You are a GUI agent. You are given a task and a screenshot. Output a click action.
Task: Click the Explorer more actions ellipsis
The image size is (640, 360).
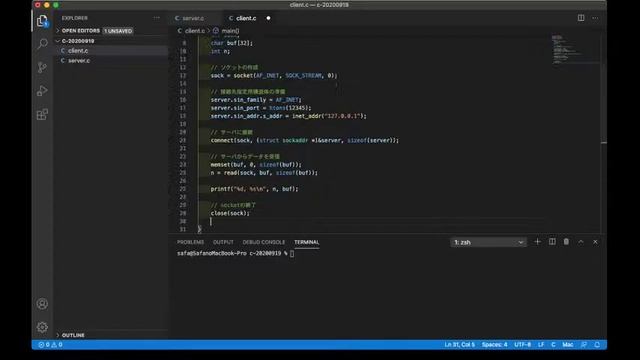tap(157, 18)
